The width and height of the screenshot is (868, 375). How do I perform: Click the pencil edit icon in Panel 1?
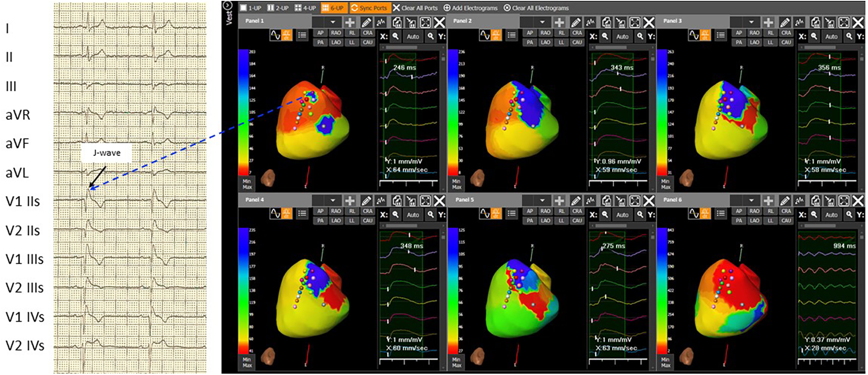[366, 22]
